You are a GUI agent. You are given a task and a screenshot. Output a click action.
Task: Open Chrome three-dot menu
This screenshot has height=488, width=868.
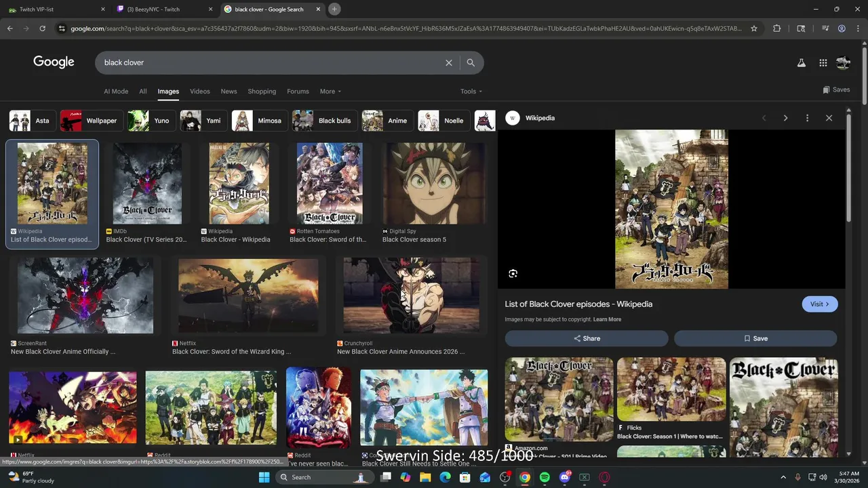[x=857, y=28]
